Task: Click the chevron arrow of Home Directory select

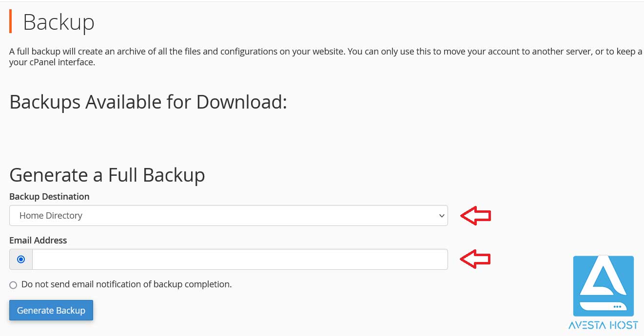Action: 442,216
